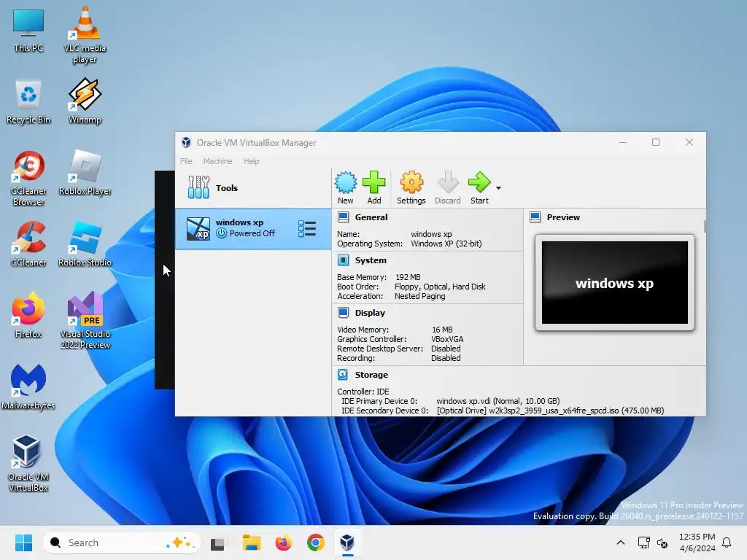The width and height of the screenshot is (747, 560).
Task: Open Chrome from the taskbar
Action: 315,542
